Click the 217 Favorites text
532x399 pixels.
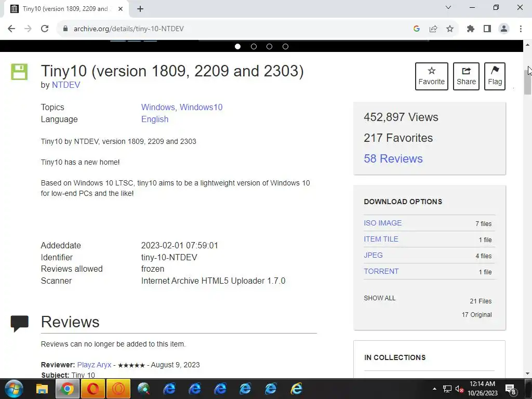tap(398, 138)
